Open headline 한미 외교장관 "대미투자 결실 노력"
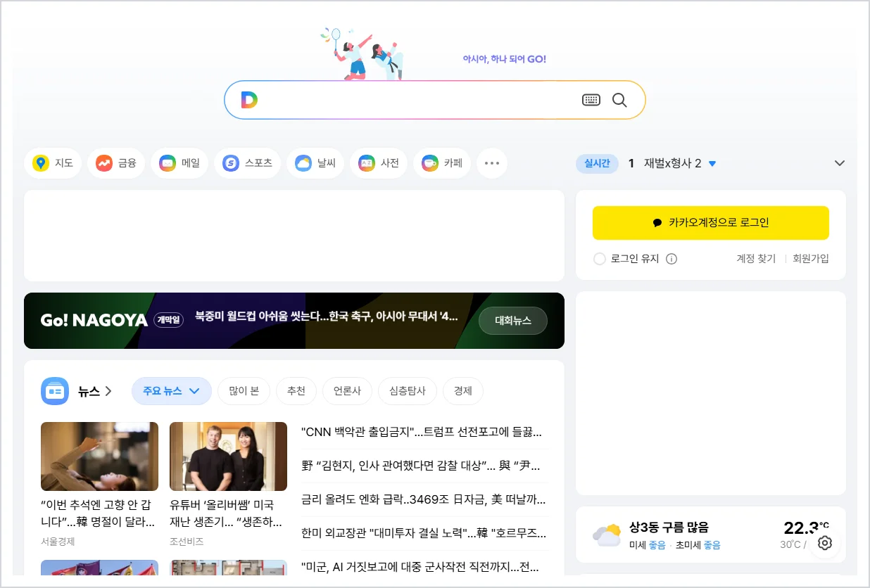 coord(423,532)
